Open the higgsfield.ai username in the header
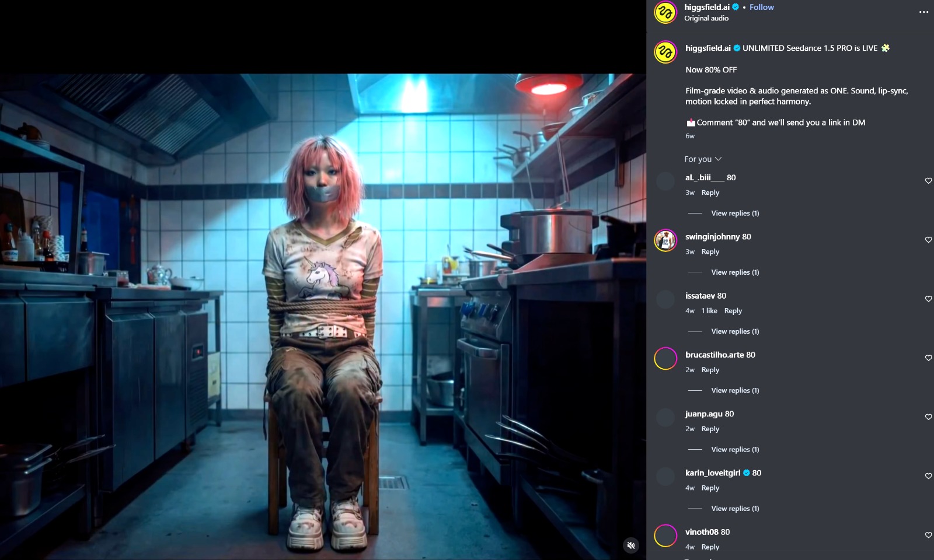Screen dimensions: 934x560 coord(707,7)
